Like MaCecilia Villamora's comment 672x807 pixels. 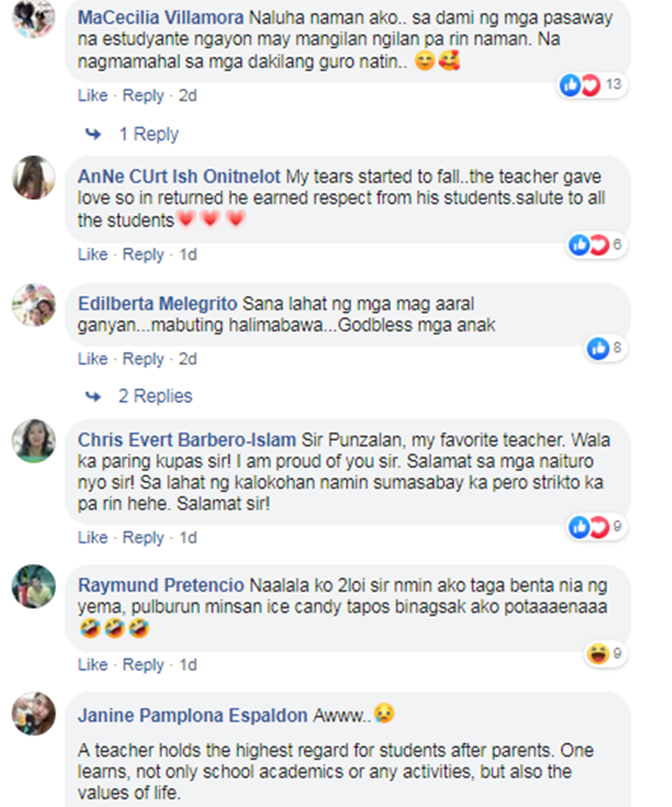(92, 96)
